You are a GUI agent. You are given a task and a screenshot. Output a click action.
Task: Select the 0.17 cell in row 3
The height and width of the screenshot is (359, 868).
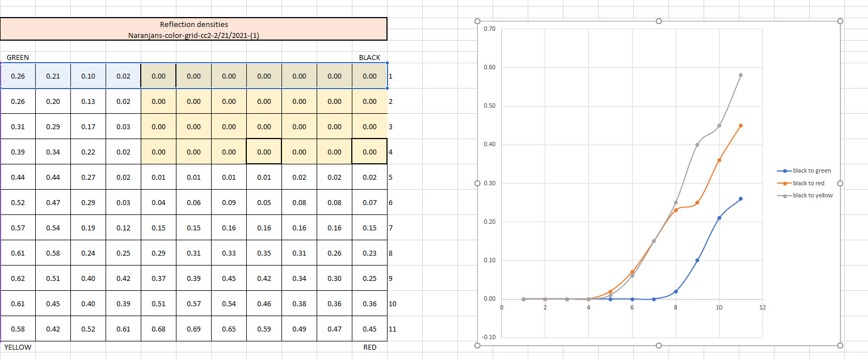pyautogui.click(x=88, y=126)
